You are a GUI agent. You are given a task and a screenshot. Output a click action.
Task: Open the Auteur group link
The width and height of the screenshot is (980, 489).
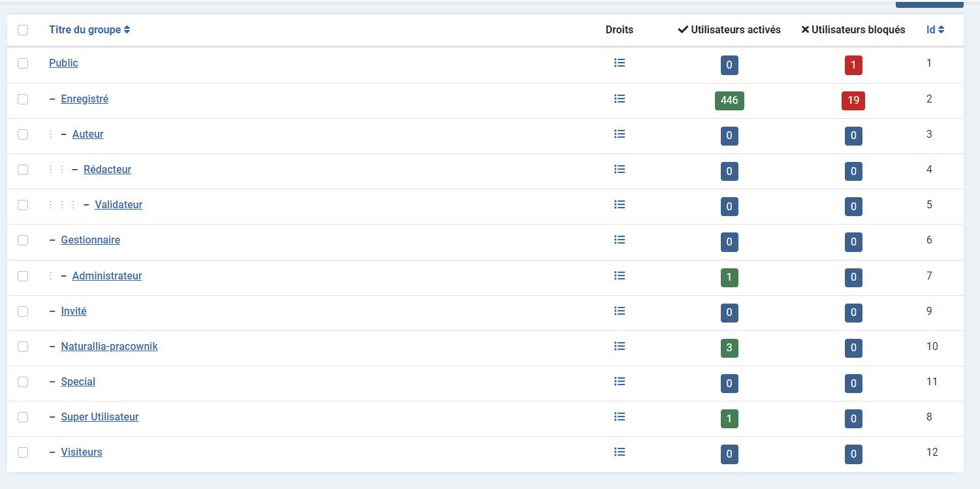pos(87,134)
